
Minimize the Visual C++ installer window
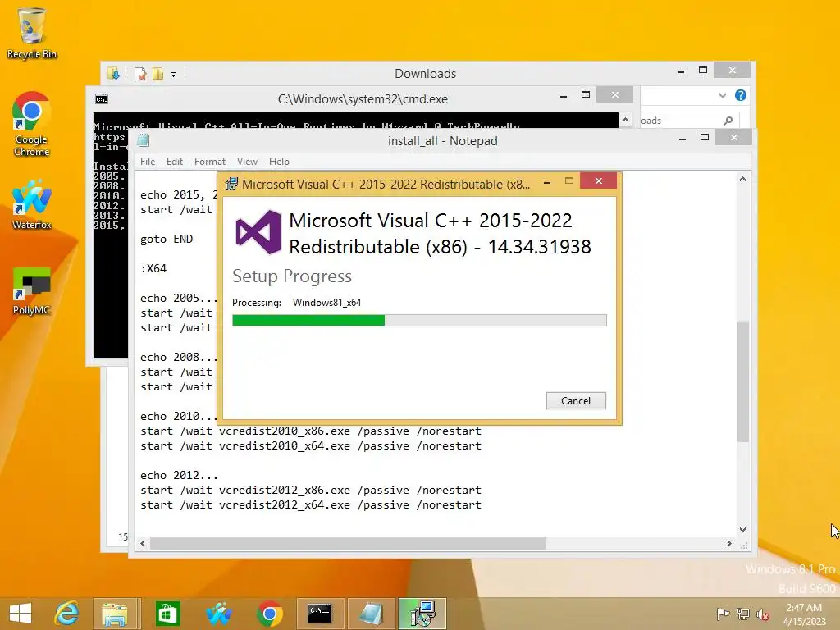pyautogui.click(x=547, y=182)
